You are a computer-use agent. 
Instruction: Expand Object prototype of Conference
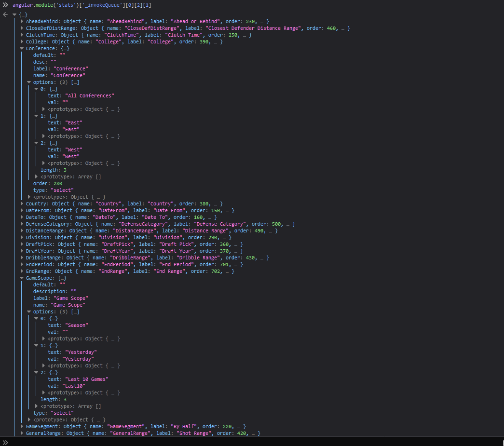29,197
